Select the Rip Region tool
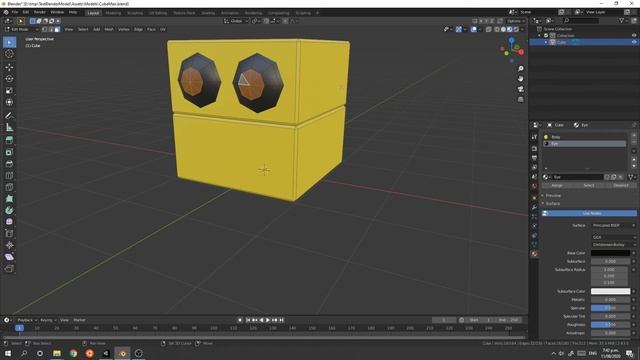Image resolution: width=640 pixels, height=360 pixels. (x=9, y=269)
